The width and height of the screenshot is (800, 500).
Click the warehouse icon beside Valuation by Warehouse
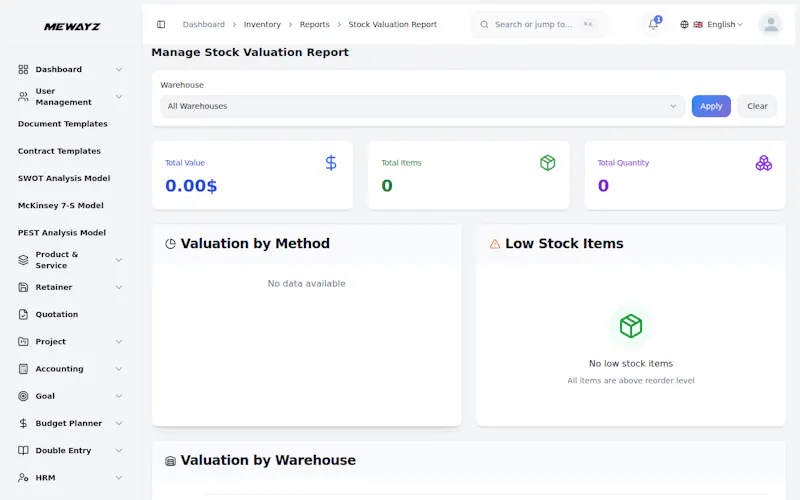170,461
